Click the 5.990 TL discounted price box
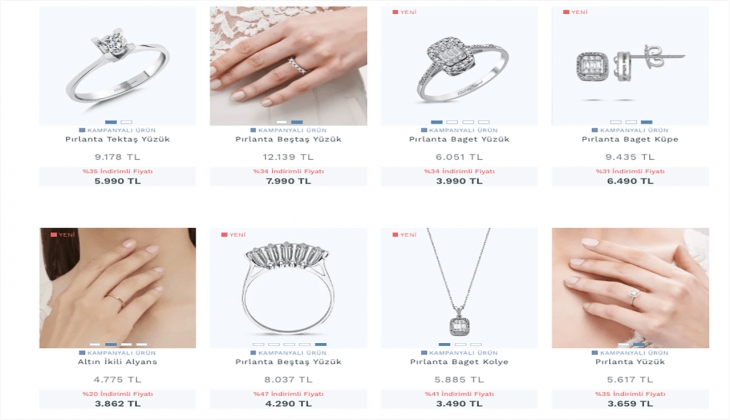730x420 pixels. click(x=117, y=176)
